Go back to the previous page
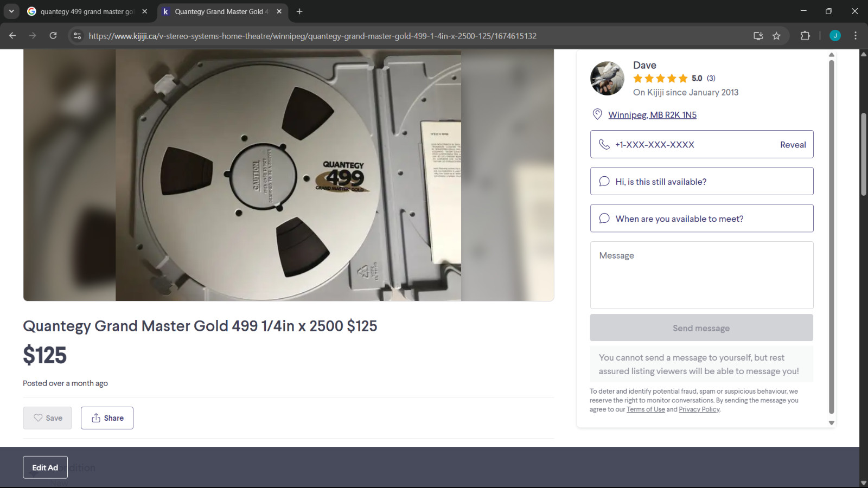The width and height of the screenshot is (868, 488). click(12, 36)
